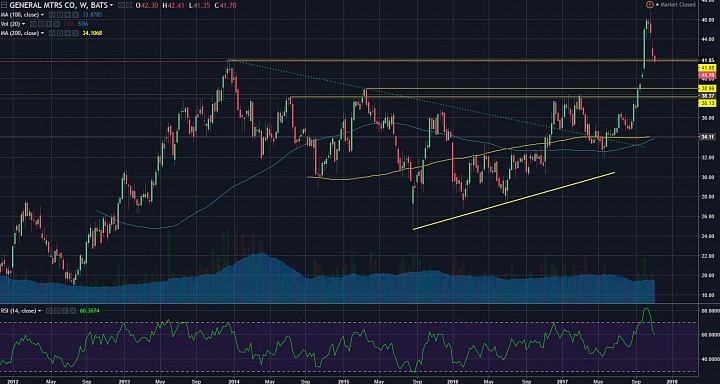The height and width of the screenshot is (384, 720).
Task: Open the GENERAL MTRS CO symbol dropdown arrow
Action: tap(112, 5)
